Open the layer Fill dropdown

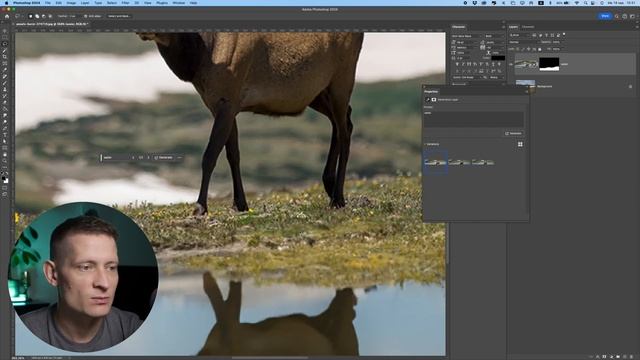click(x=563, y=49)
